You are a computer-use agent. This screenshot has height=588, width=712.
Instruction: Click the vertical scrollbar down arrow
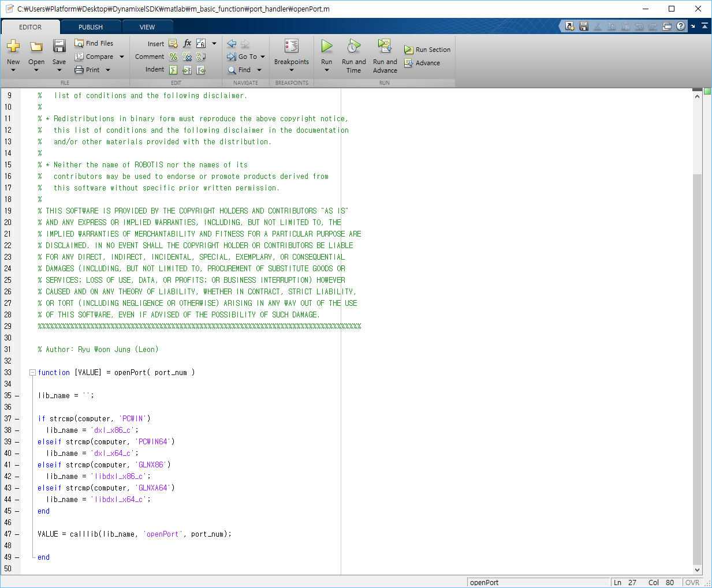(x=697, y=570)
